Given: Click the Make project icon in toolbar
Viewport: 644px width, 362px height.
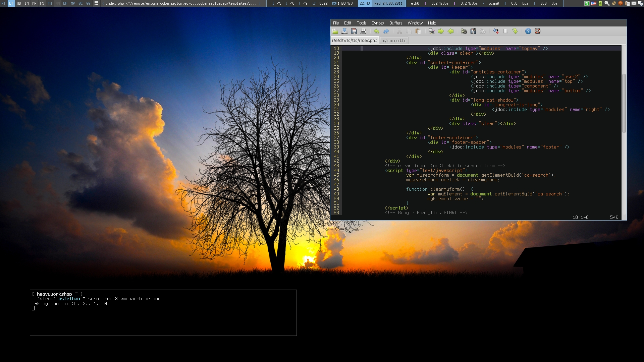Looking at the screenshot, I should [496, 31].
